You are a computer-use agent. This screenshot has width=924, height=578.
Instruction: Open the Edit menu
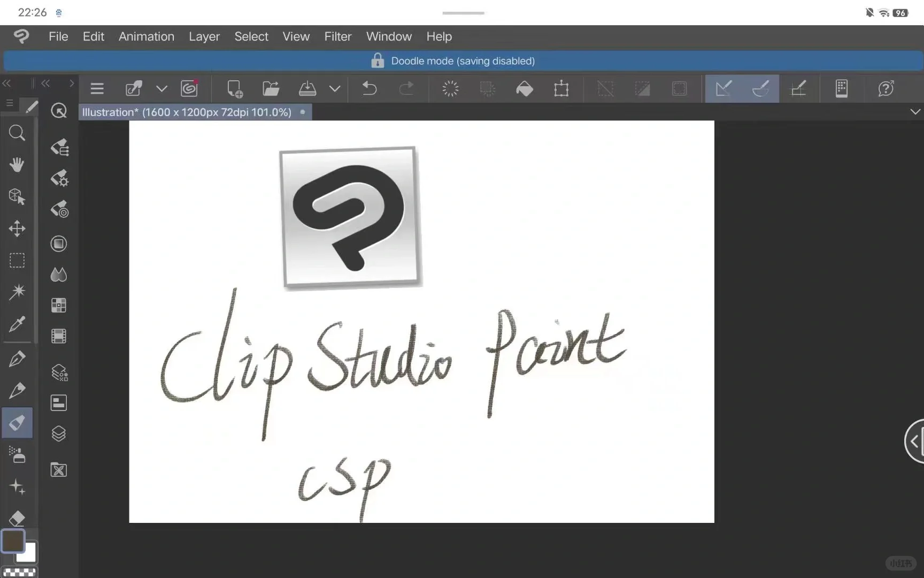(x=93, y=36)
